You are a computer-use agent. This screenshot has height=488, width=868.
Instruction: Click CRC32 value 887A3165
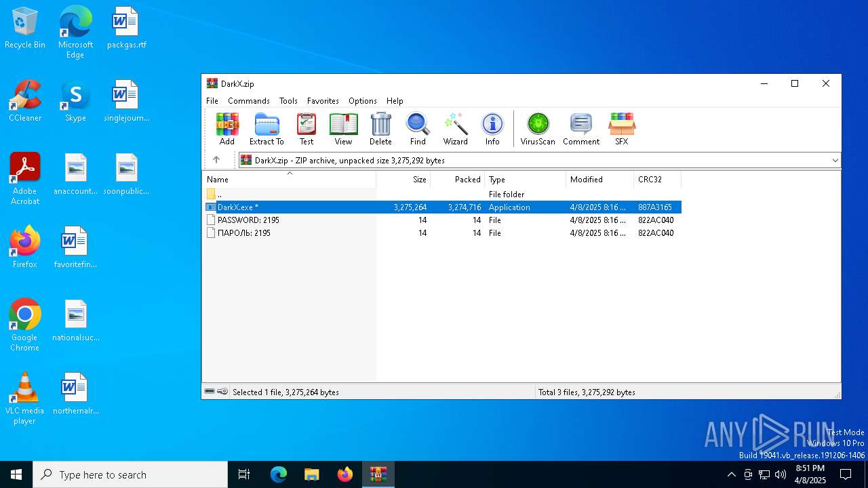(655, 207)
